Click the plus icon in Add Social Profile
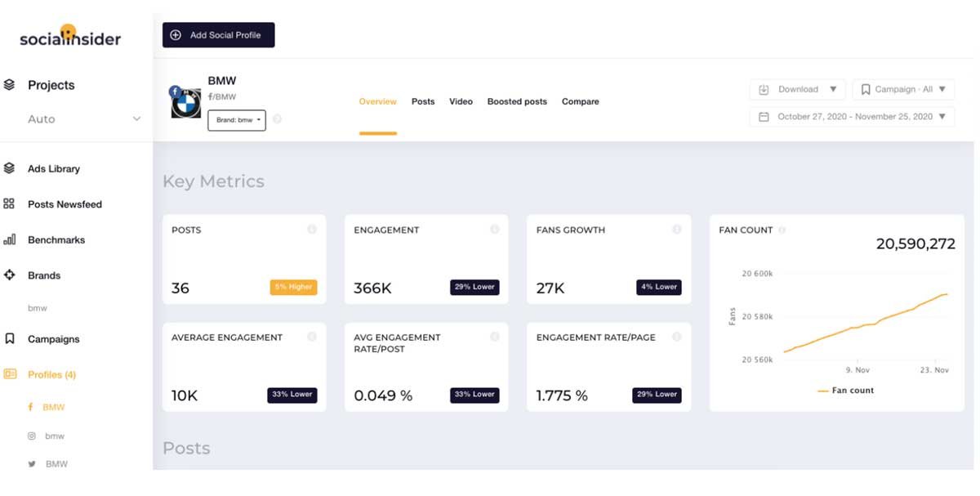Image resolution: width=980 pixels, height=496 pixels. (176, 35)
